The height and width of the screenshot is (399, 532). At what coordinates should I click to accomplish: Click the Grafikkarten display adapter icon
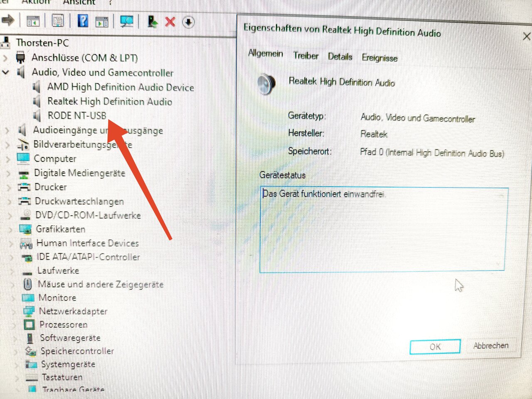[x=26, y=229]
